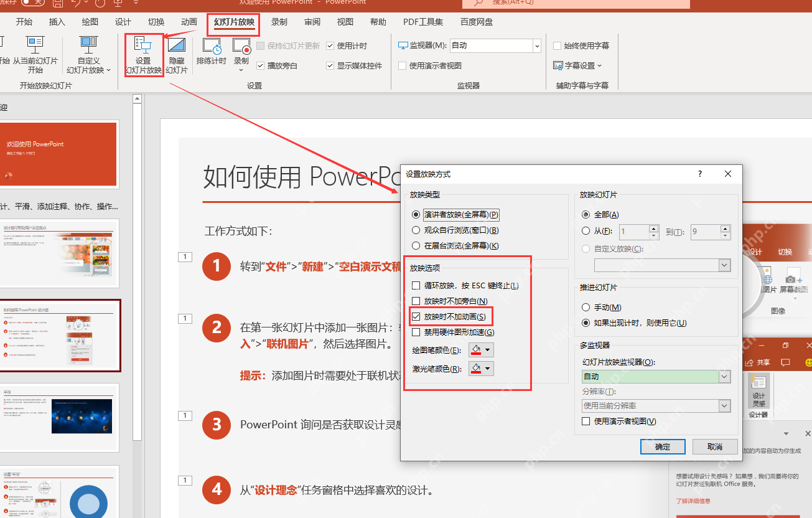
Task: Uncheck 使用计时 in ribbon
Action: coord(330,46)
